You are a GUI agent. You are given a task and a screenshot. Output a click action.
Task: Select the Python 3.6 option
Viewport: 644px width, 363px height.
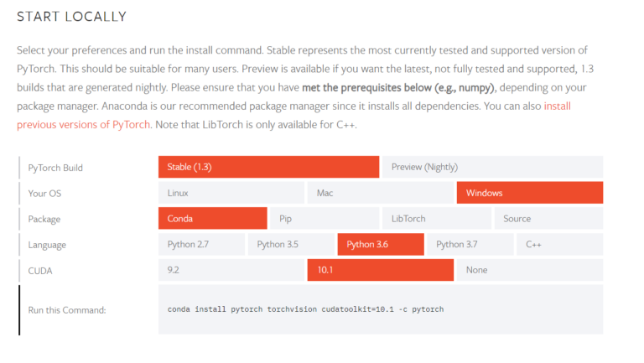[x=381, y=244]
